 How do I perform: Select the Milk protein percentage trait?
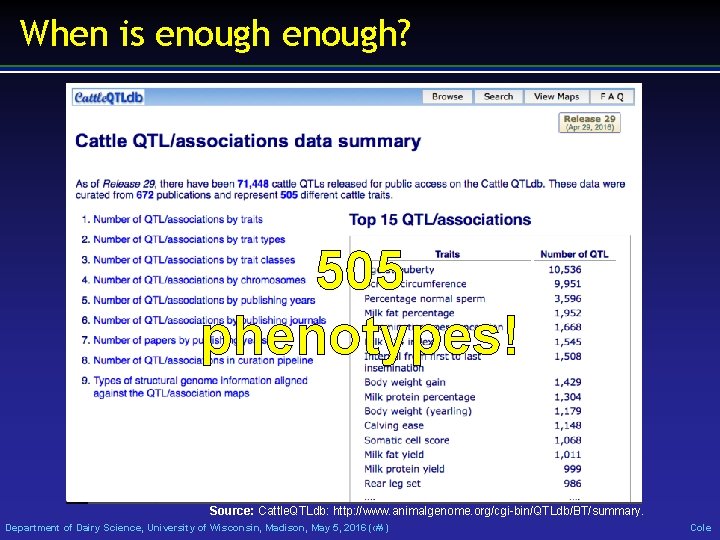click(420, 397)
